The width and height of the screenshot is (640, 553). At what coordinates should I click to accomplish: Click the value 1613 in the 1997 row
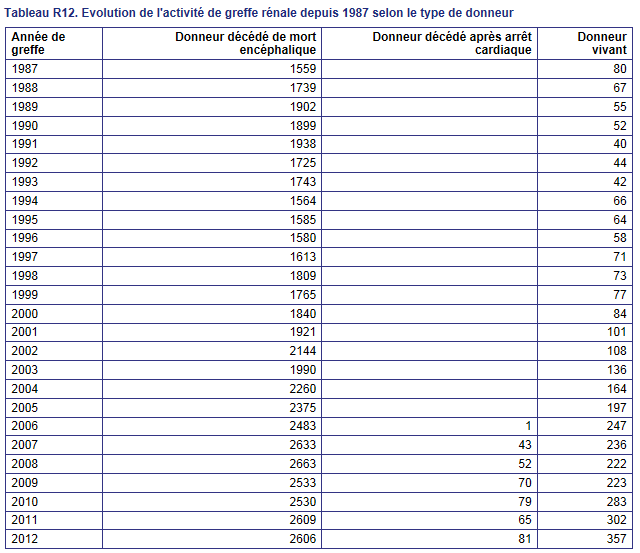click(303, 257)
